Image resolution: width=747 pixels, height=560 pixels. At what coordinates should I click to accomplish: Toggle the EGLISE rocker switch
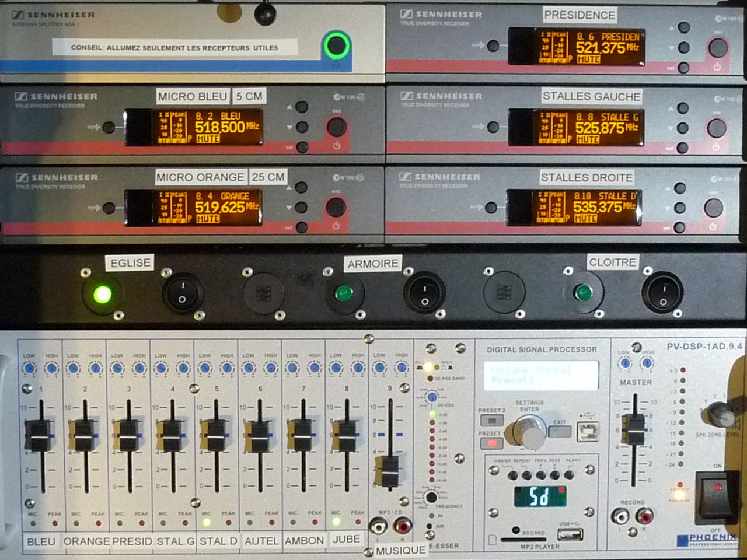coord(182,293)
